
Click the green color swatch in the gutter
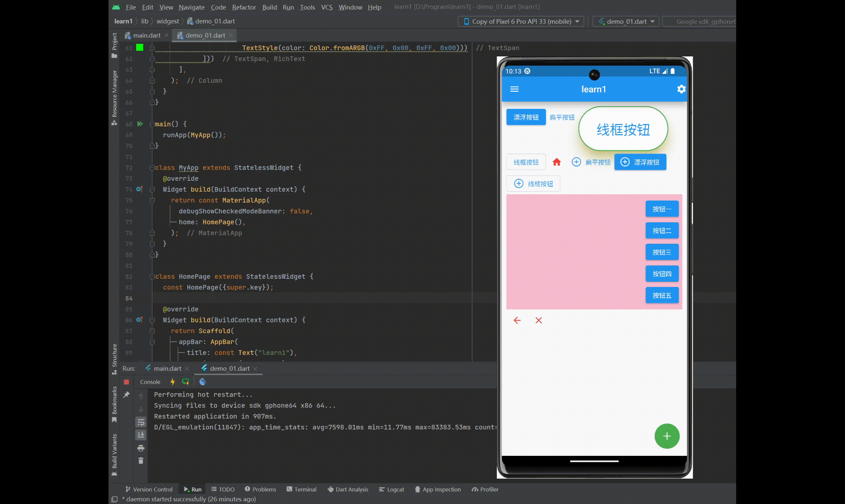tap(140, 47)
